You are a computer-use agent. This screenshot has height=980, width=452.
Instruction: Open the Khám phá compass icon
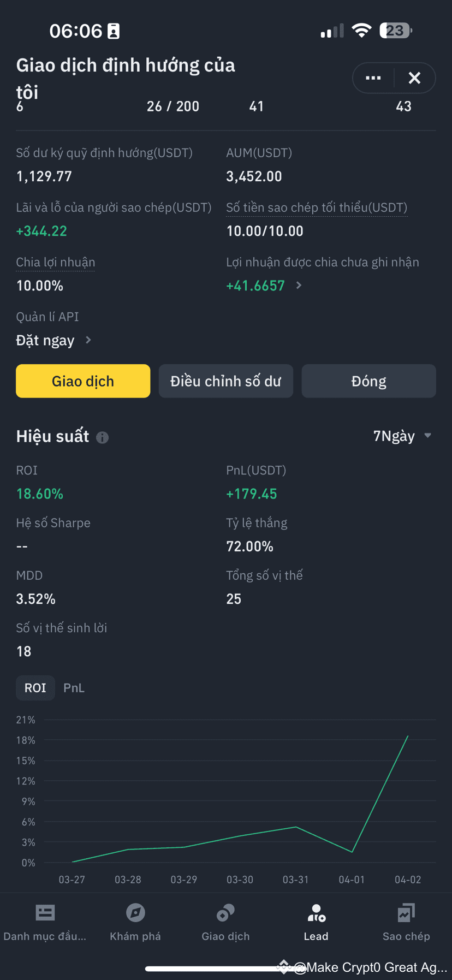click(x=135, y=912)
